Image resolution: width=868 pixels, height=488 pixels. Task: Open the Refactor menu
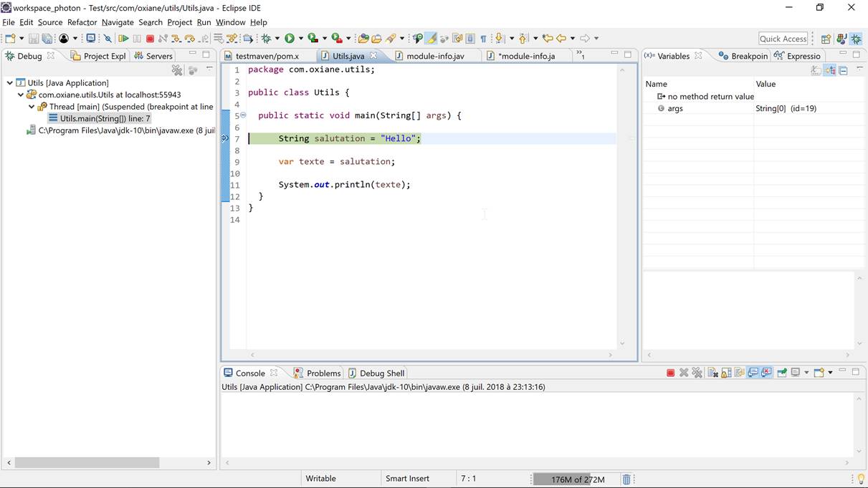click(x=82, y=22)
